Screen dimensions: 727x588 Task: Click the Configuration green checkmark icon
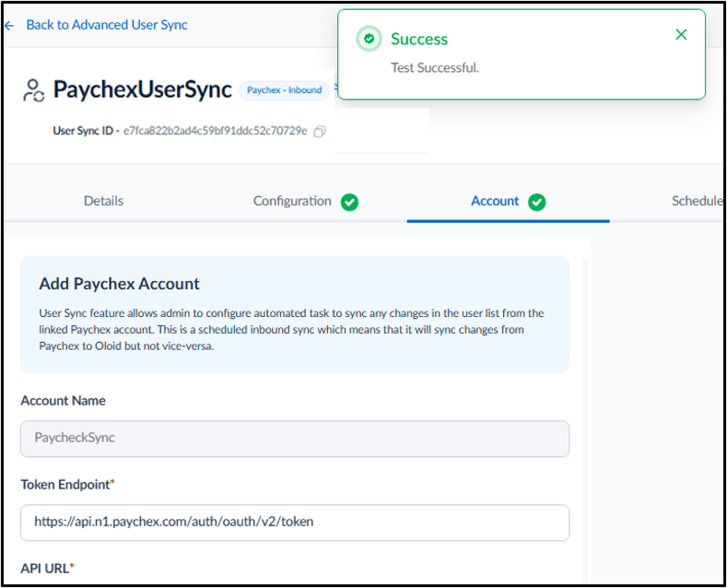(349, 202)
